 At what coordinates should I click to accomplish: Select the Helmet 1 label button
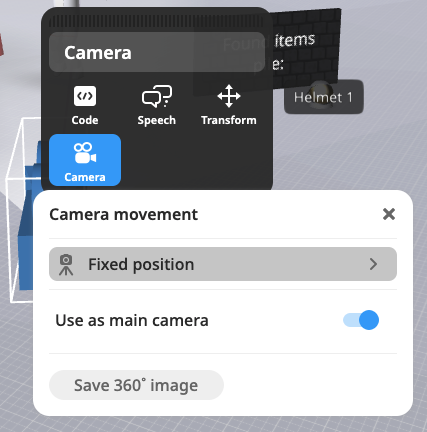click(x=323, y=97)
